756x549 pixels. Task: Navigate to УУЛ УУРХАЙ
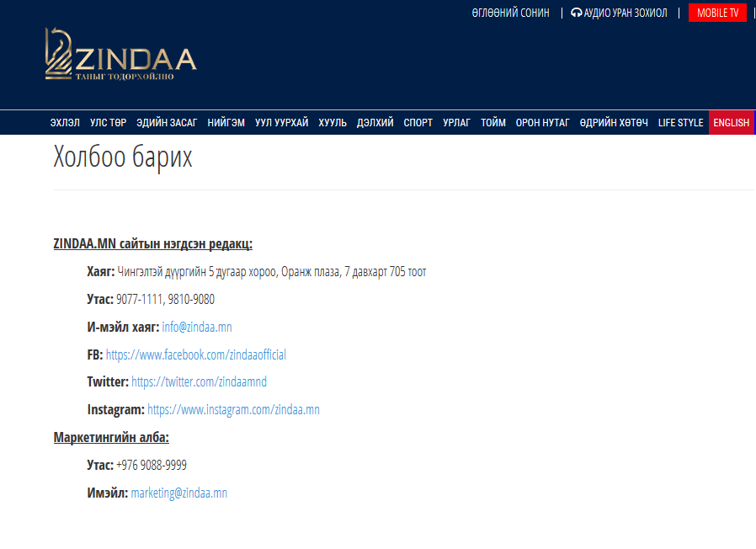[281, 123]
